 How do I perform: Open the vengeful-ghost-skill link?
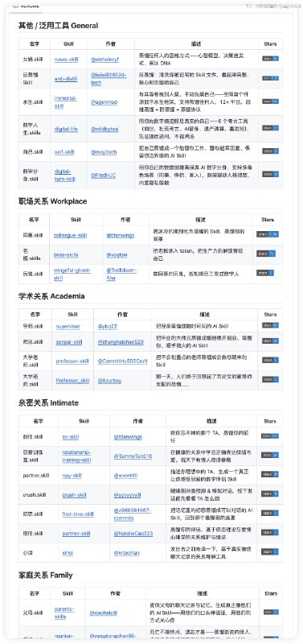(x=72, y=274)
